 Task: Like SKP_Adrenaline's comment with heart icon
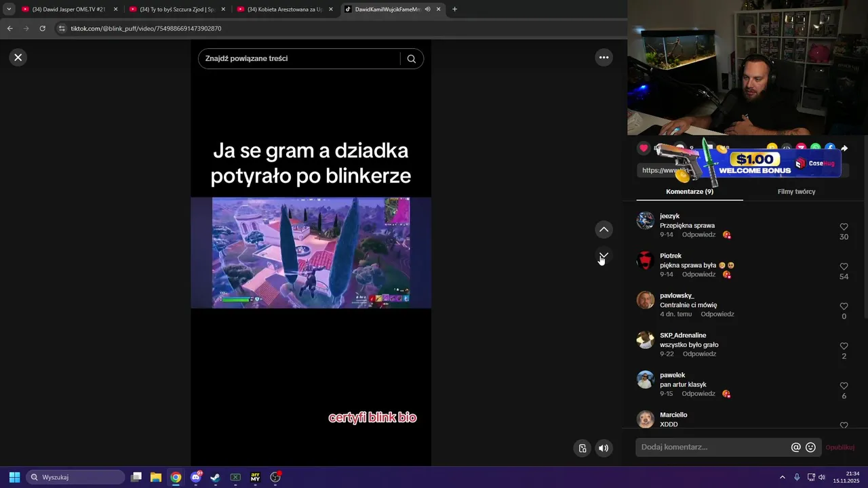pyautogui.click(x=844, y=346)
